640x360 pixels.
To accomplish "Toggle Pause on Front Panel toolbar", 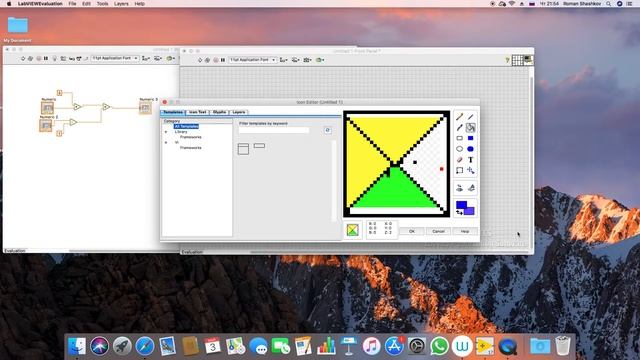I will coord(223,60).
